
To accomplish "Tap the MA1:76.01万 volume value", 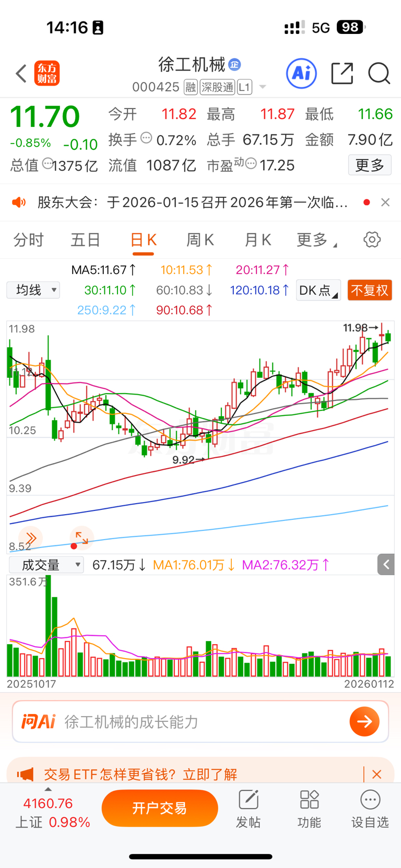I will coord(194,565).
